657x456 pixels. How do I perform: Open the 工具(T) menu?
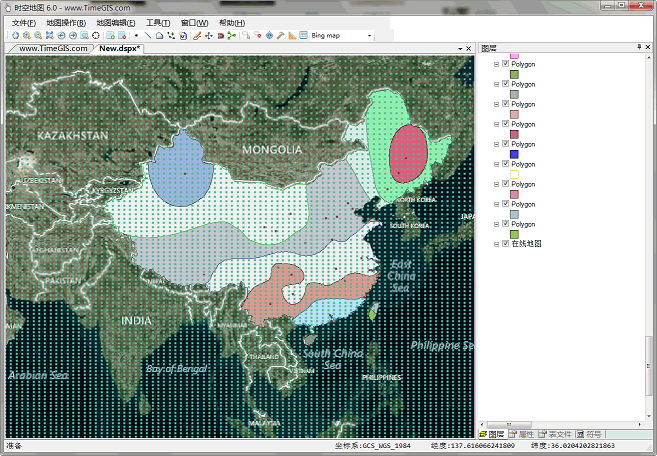click(x=158, y=22)
